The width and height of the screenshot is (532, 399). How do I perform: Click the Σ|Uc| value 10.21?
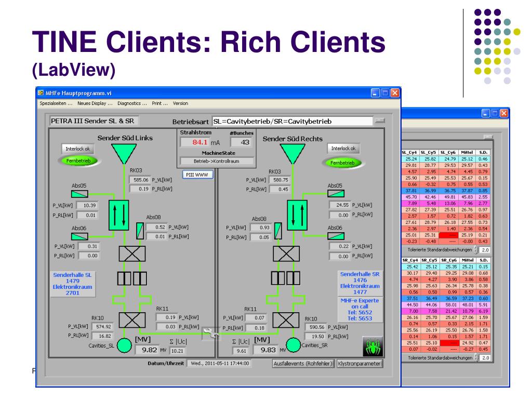177,351
